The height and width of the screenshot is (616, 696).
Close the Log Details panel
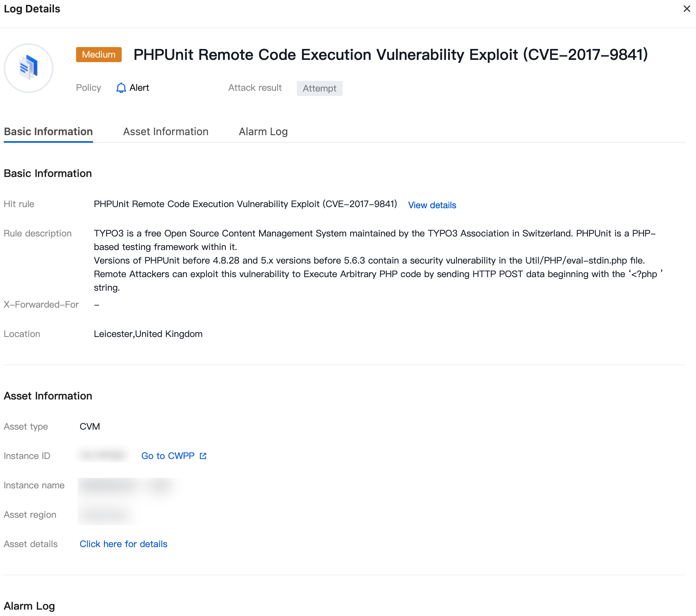click(x=687, y=9)
